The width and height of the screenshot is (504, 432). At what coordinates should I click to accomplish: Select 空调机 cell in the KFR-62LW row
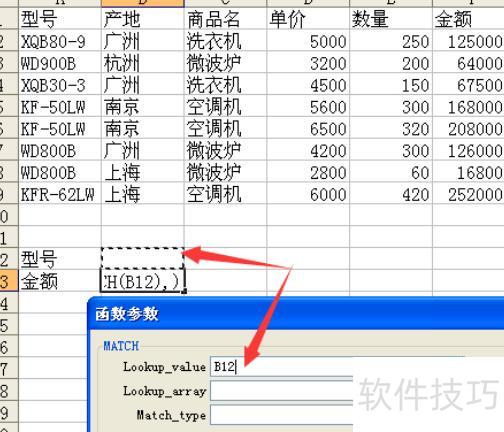tap(225, 194)
